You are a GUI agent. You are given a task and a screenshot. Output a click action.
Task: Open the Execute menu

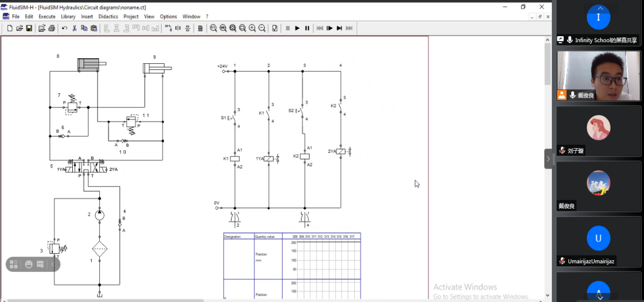[x=47, y=17]
